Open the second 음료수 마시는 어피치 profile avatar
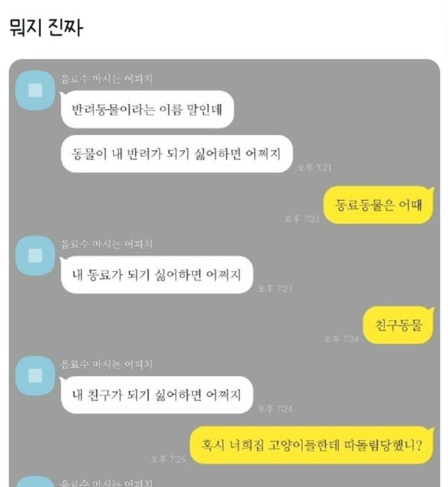The height and width of the screenshot is (487, 448). click(35, 256)
